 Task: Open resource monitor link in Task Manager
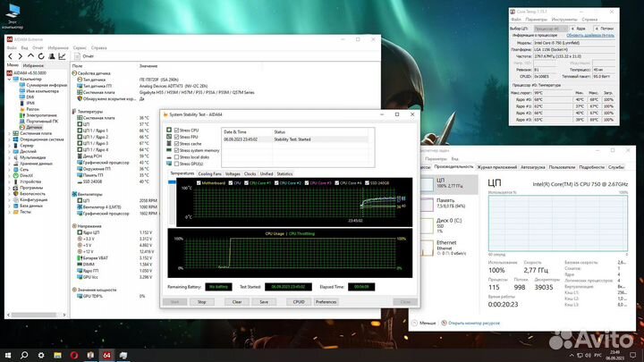[474, 324]
